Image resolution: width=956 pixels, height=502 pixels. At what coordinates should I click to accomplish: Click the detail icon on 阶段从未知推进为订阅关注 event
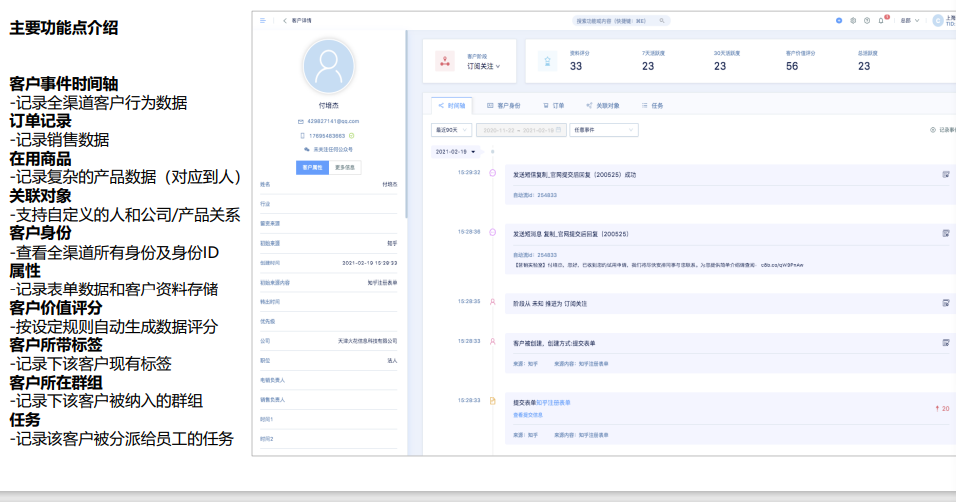tap(945, 302)
